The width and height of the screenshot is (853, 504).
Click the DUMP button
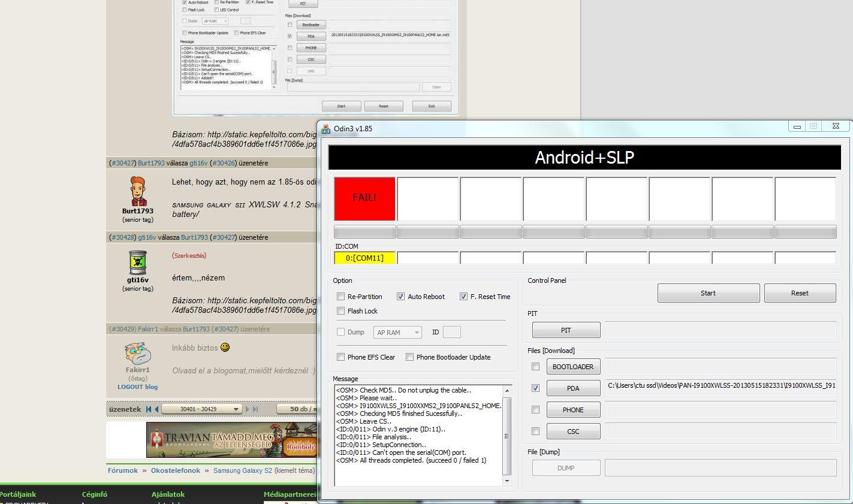point(566,468)
